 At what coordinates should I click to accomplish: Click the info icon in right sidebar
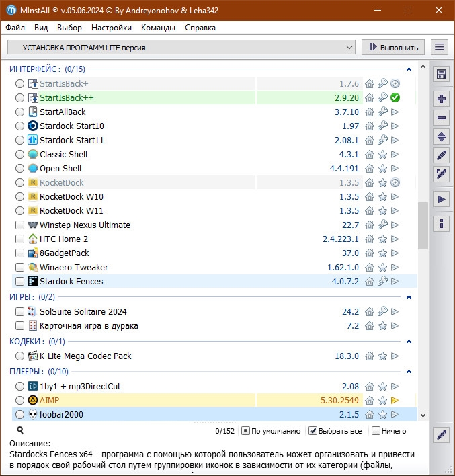[x=442, y=224]
